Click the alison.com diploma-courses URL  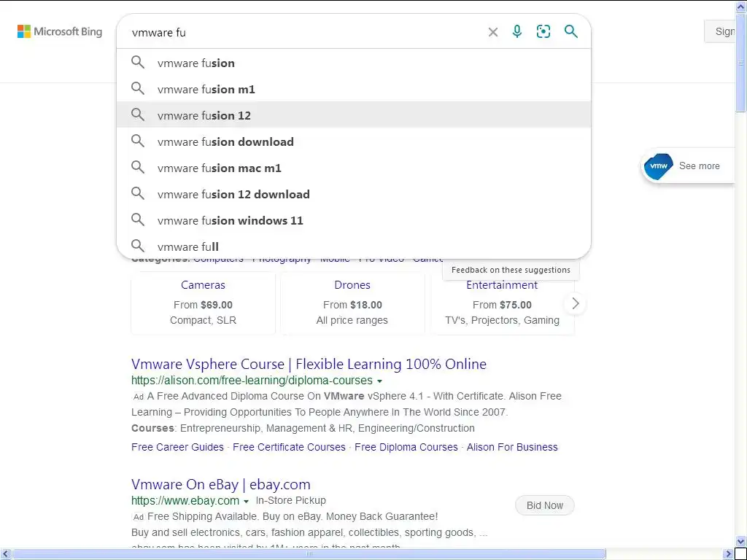point(252,380)
